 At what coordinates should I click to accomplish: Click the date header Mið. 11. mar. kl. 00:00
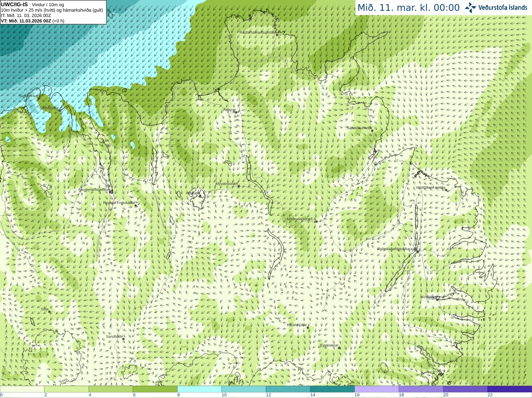point(409,8)
